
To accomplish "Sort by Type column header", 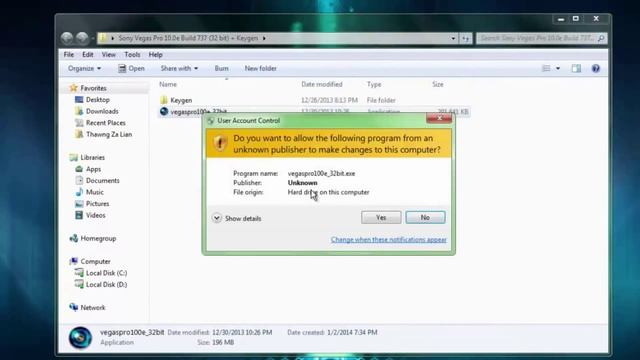I will click(374, 84).
